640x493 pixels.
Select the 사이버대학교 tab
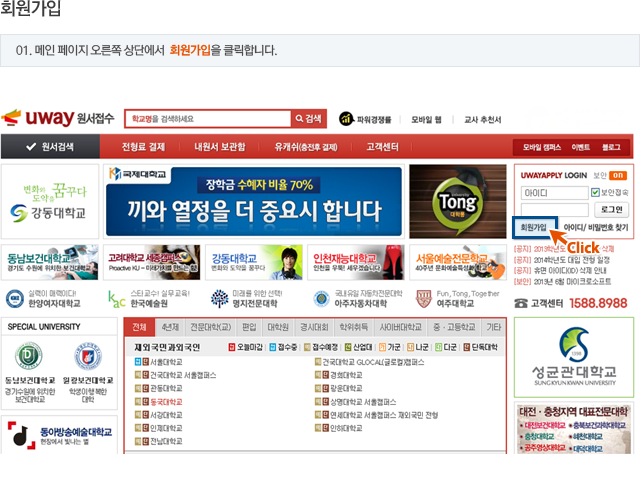[x=400, y=327]
